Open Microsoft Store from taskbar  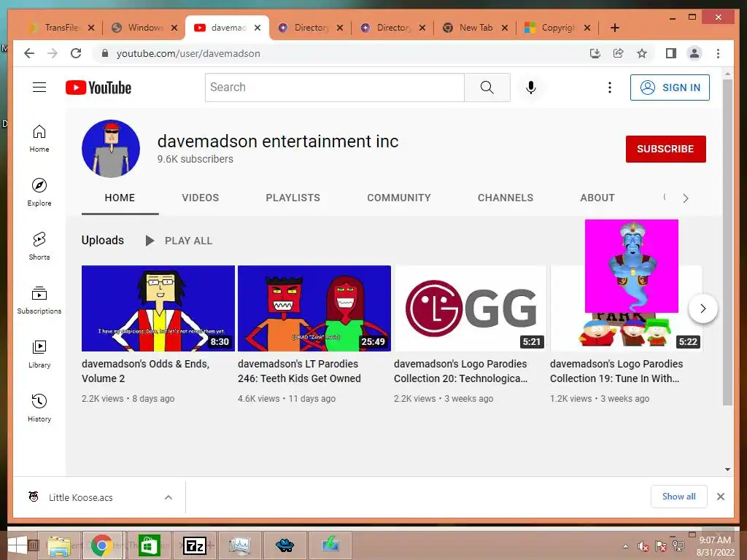pos(149,545)
